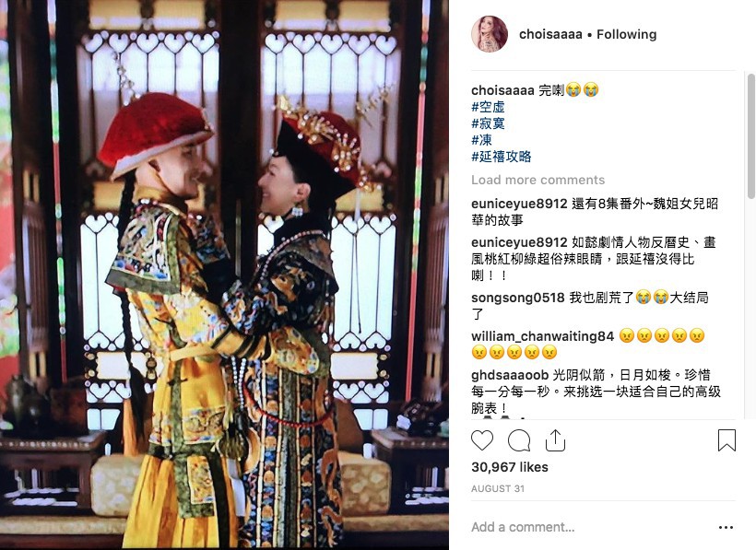View the 30,967 likes list
The image size is (756, 550).
tap(510, 467)
